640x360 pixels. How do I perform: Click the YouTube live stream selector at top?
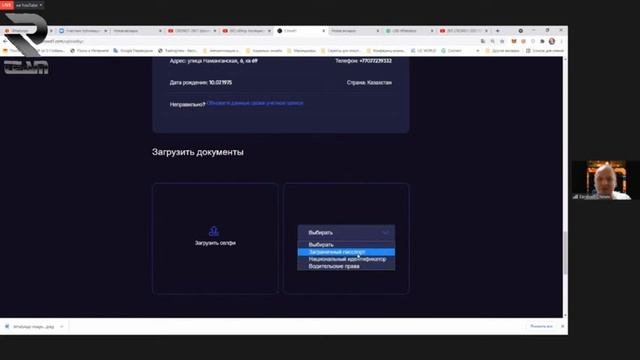(29, 5)
